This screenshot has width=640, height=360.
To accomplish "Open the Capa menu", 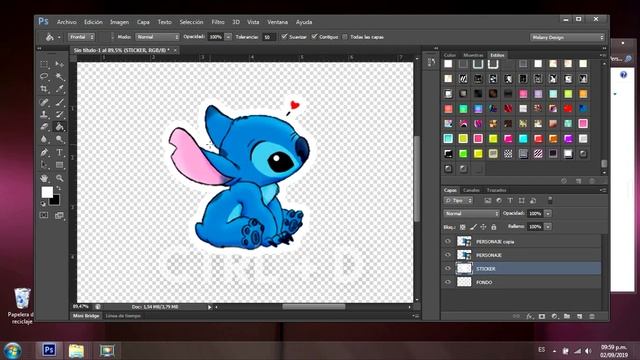I will [143, 22].
